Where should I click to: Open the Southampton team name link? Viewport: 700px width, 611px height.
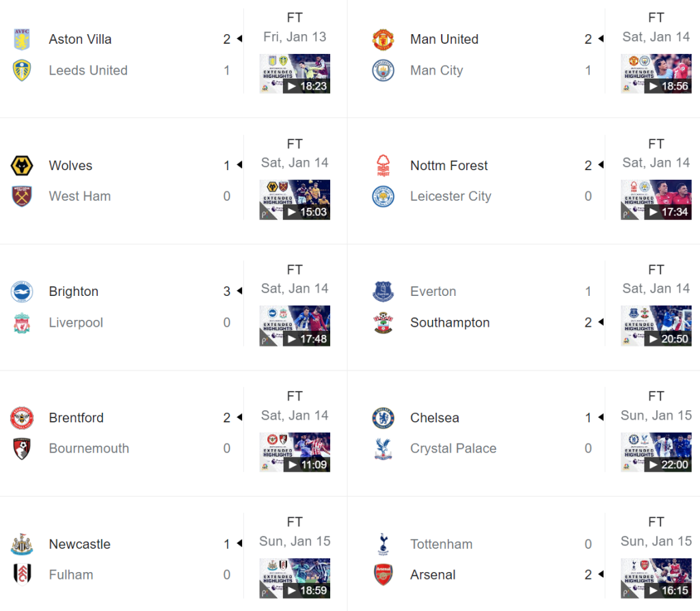point(450,323)
